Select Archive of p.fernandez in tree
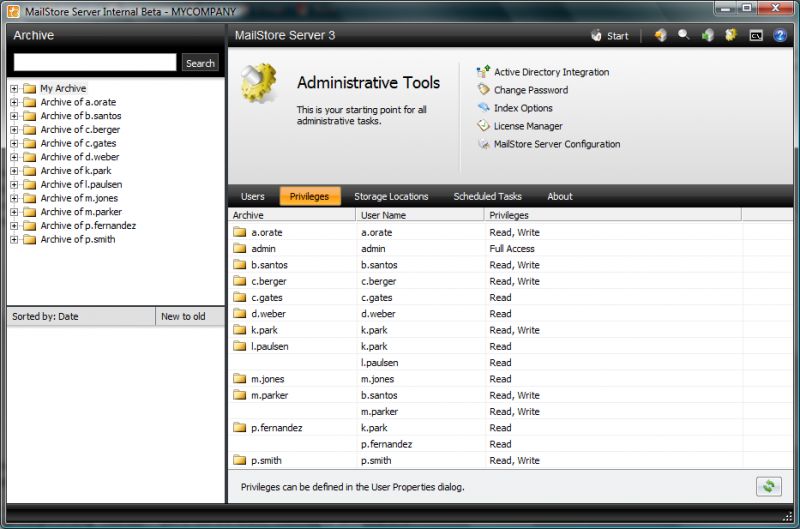The height and width of the screenshot is (529, 800). 88,225
